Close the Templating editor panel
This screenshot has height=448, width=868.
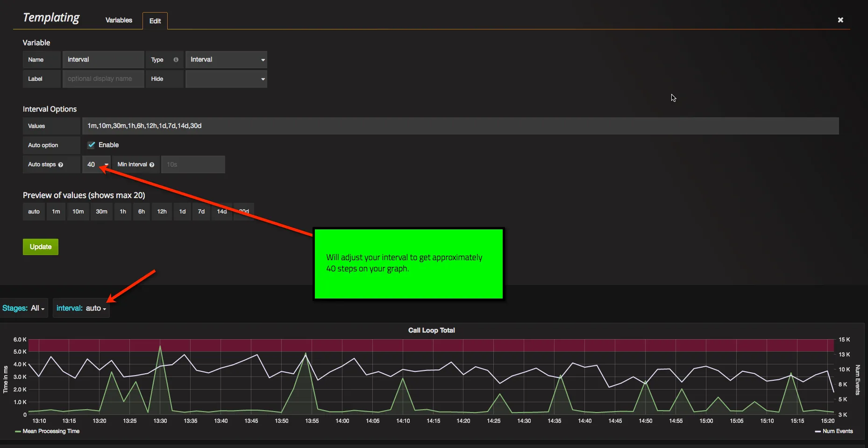[x=840, y=20]
